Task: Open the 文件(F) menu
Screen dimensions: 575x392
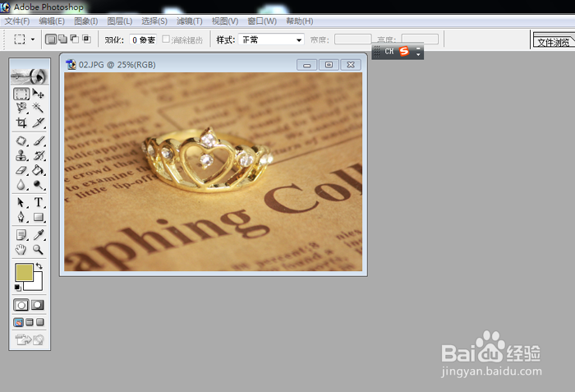Action: point(17,21)
